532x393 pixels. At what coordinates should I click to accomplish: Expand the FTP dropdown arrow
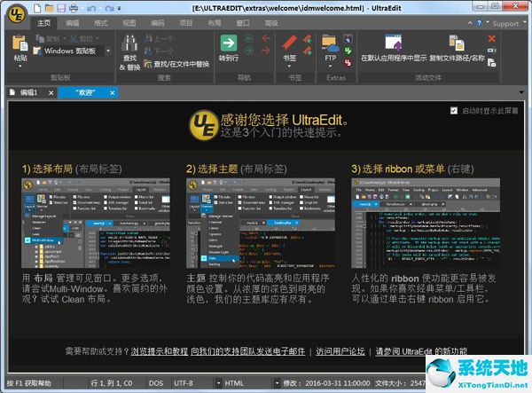point(330,67)
